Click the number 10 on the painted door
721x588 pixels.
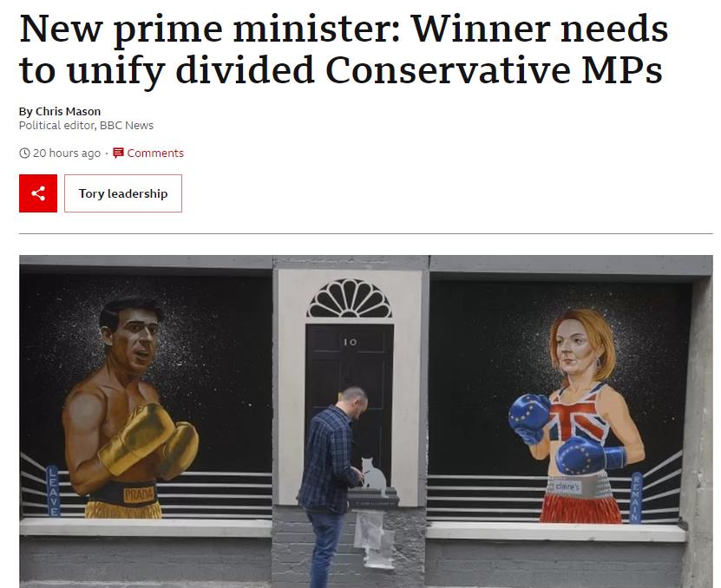[x=351, y=342]
